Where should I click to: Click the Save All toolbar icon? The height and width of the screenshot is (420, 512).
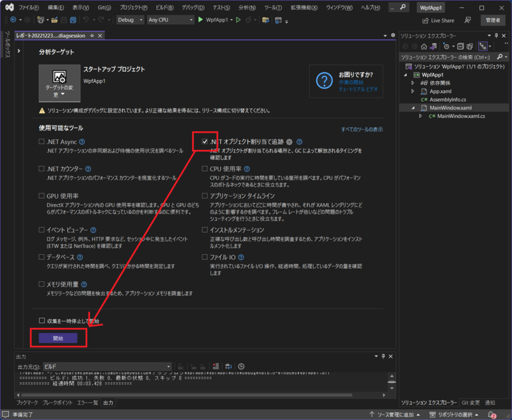[73, 20]
